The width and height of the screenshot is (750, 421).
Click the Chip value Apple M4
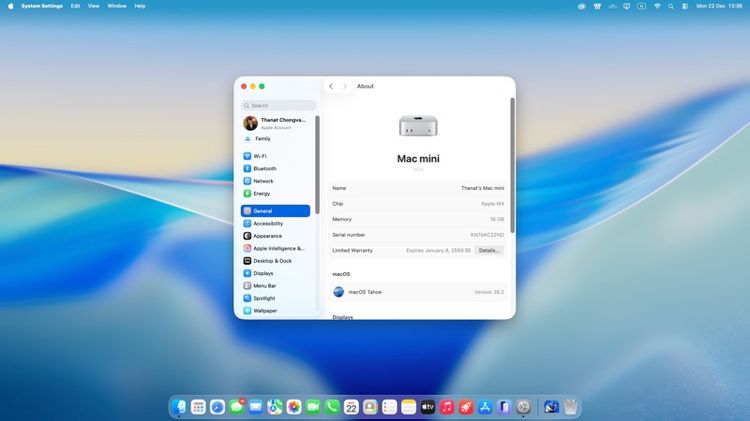[492, 204]
